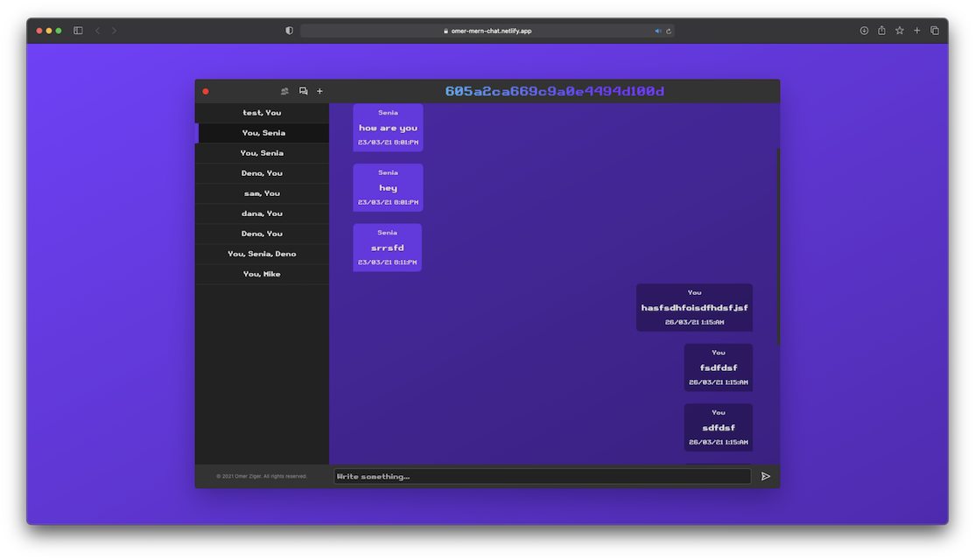Image resolution: width=975 pixels, height=560 pixels.
Task: Open the "sam, You" chat
Action: coord(262,193)
